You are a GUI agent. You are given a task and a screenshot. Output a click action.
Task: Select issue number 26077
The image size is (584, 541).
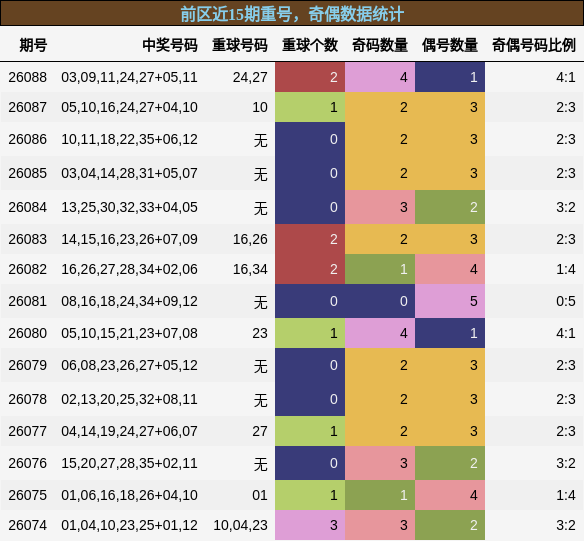tap(28, 431)
